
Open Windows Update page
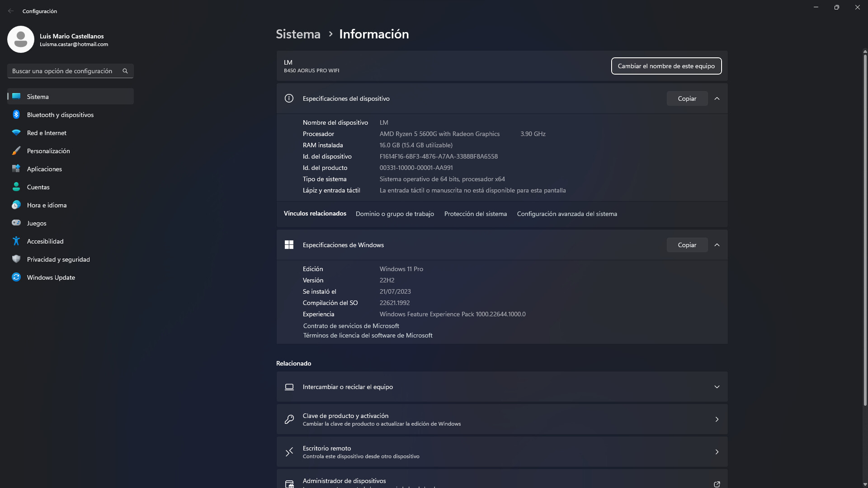(71, 277)
